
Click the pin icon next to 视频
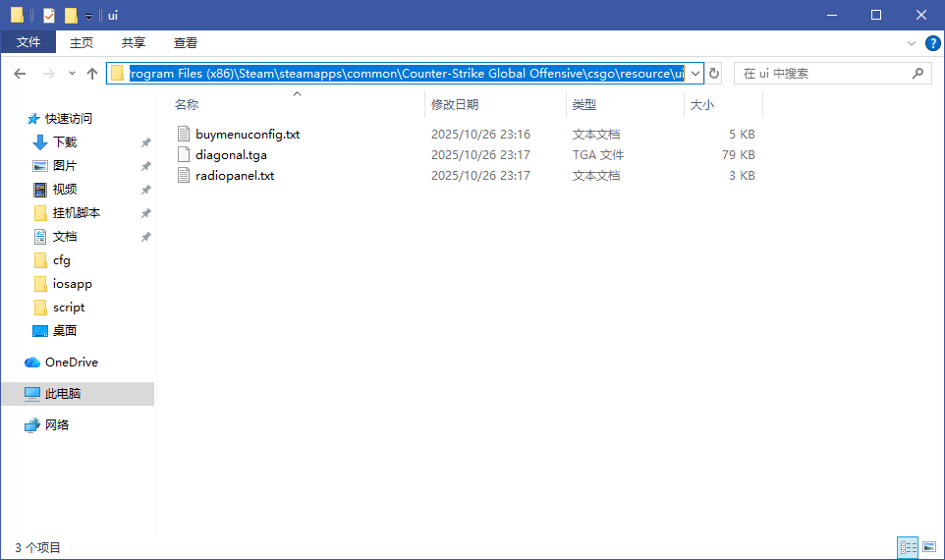(x=145, y=190)
